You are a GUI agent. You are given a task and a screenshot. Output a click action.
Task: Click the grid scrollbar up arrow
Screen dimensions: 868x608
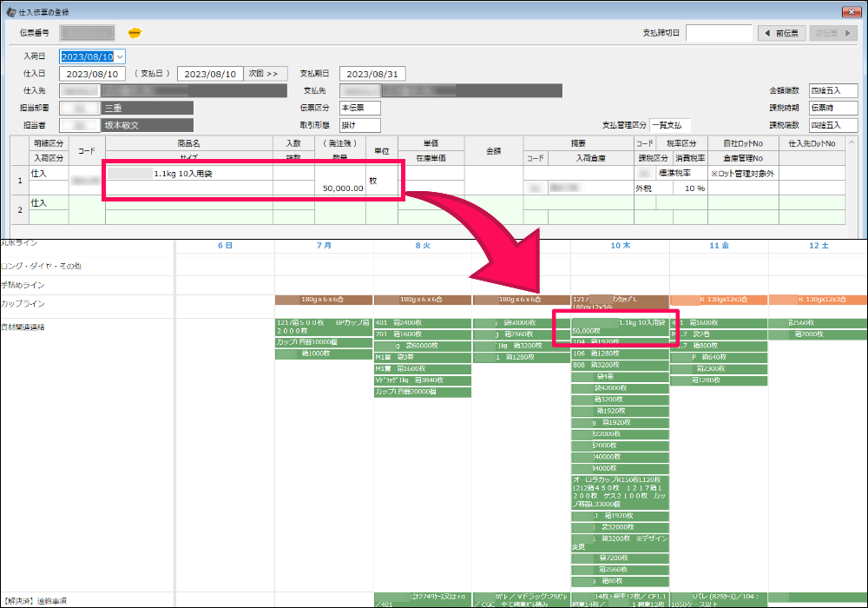(x=852, y=142)
